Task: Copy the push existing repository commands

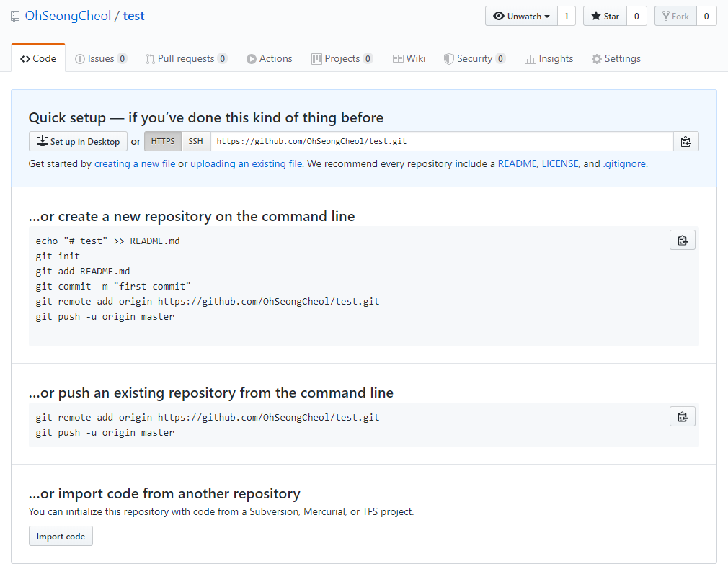Action: tap(682, 417)
